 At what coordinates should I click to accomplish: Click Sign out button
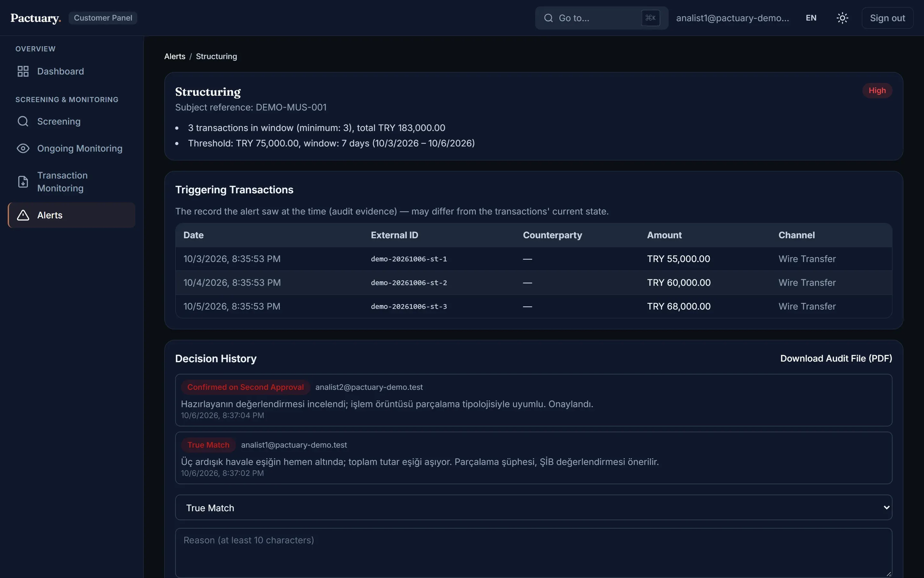click(x=887, y=18)
